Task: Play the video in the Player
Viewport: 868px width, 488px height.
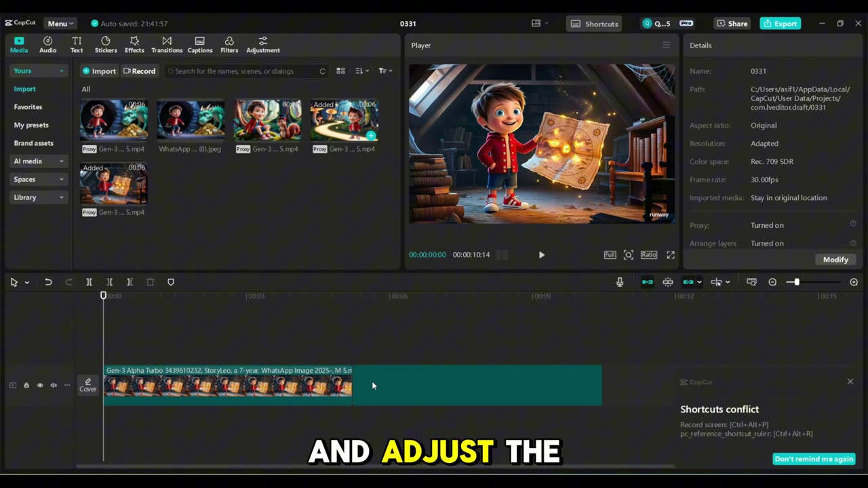Action: (x=541, y=255)
